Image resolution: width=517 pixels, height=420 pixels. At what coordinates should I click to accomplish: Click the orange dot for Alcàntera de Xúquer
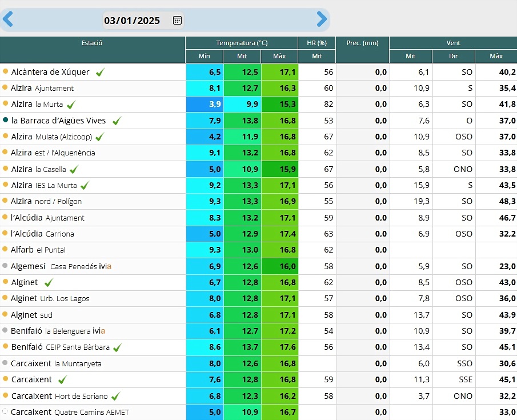click(5, 71)
